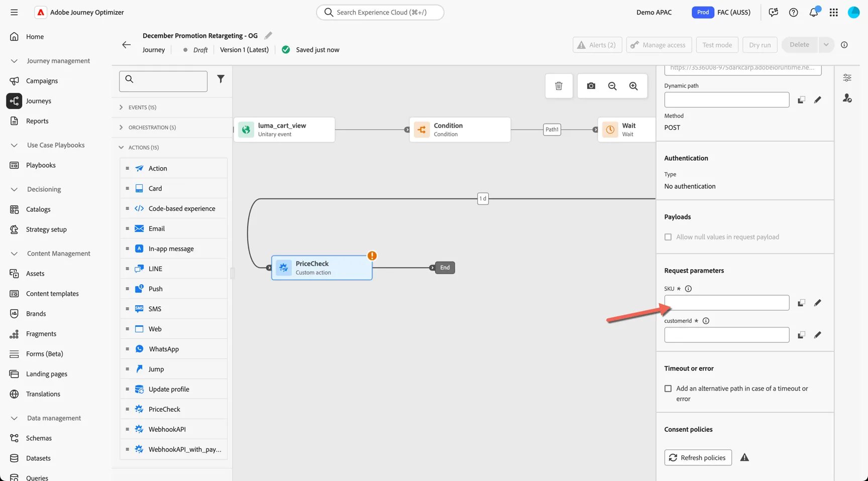Edit the Dynamic path pencil icon

click(x=818, y=100)
